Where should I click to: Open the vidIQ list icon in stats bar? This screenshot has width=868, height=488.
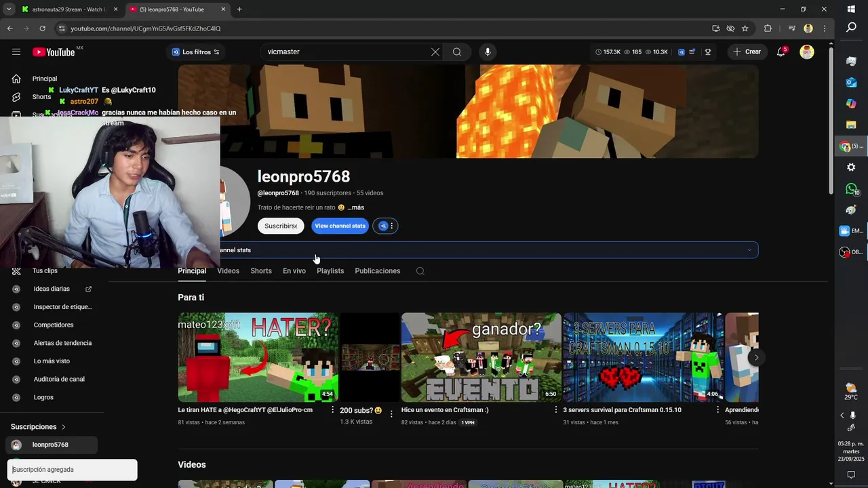point(693,52)
